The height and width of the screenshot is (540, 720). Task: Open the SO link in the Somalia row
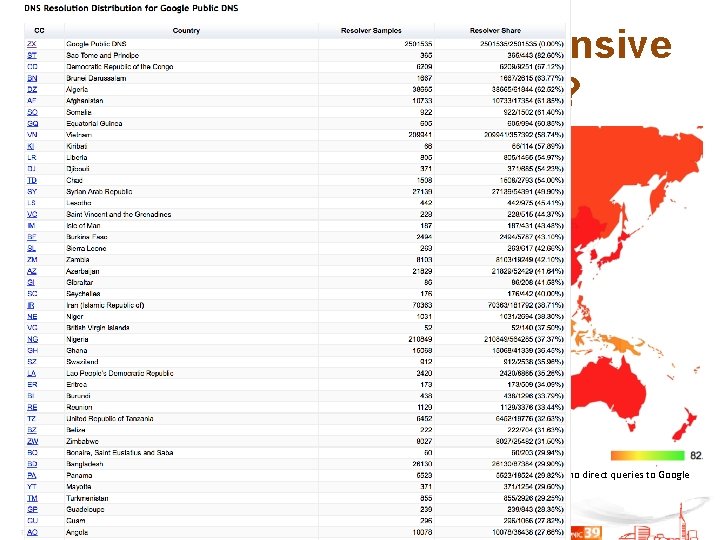32,112
